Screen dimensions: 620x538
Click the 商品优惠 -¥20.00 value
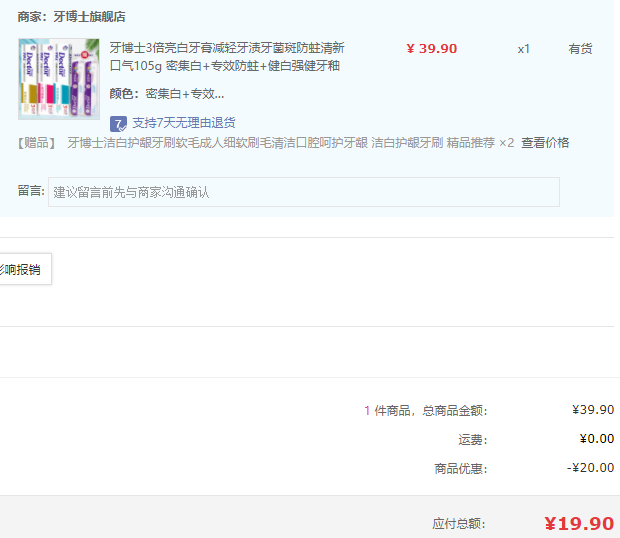[590, 468]
